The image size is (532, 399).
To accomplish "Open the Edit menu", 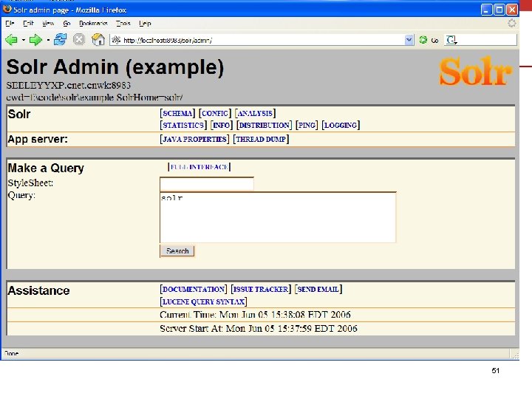I will [x=28, y=24].
